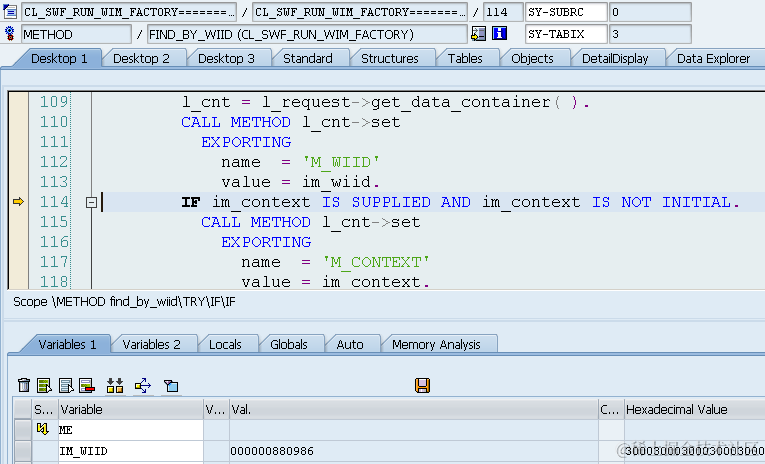Screen dimensions: 765x464
Task: Click the gear icon beside METHOD field
Action: click(x=10, y=34)
